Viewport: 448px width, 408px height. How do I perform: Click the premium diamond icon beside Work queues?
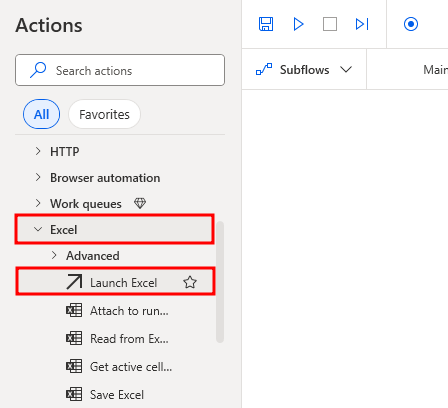point(140,203)
